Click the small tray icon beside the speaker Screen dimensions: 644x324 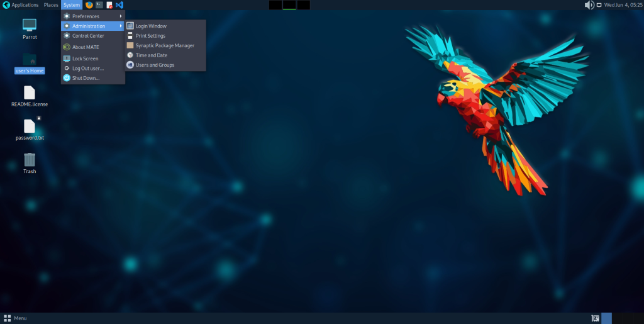tap(599, 5)
